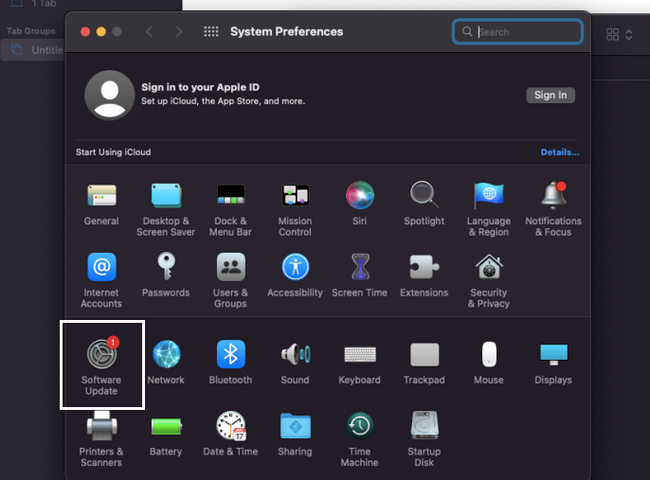Viewport: 650px width, 480px height.
Task: Open Screen Time preferences
Action: (x=360, y=275)
